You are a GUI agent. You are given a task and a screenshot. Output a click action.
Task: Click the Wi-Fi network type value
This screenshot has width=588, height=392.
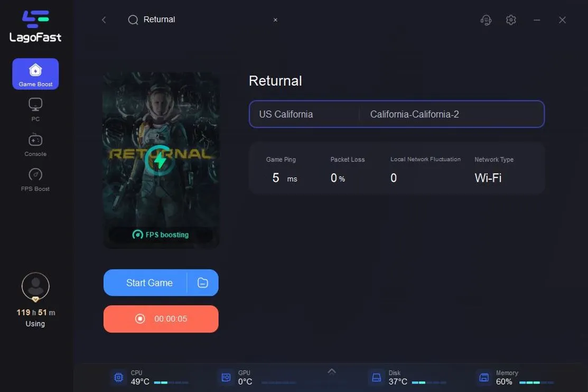click(x=488, y=178)
